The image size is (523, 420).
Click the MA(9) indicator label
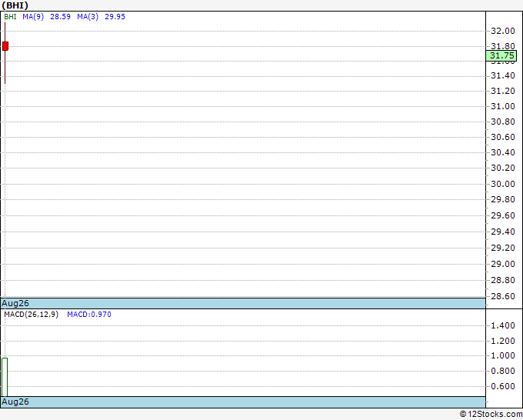33,17
